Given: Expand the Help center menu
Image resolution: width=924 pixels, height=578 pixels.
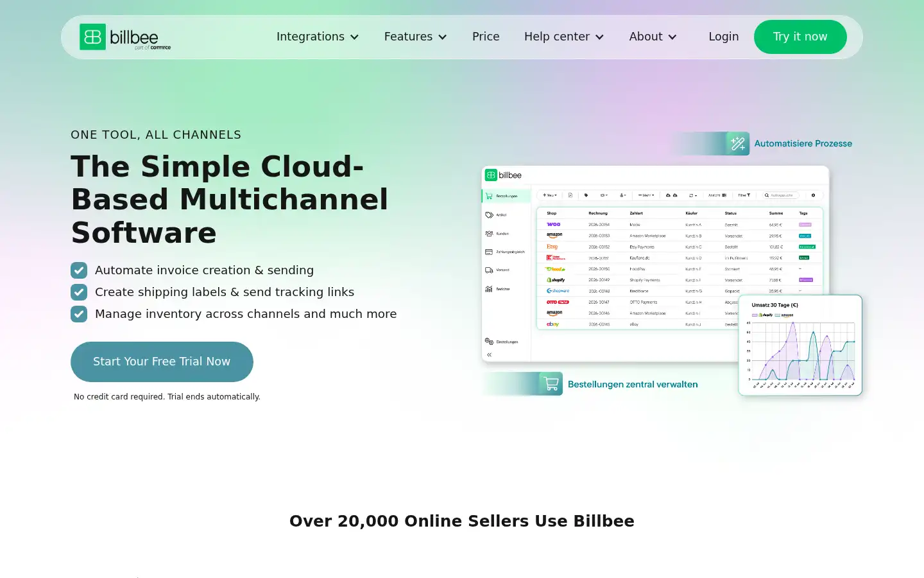Looking at the screenshot, I should (565, 37).
